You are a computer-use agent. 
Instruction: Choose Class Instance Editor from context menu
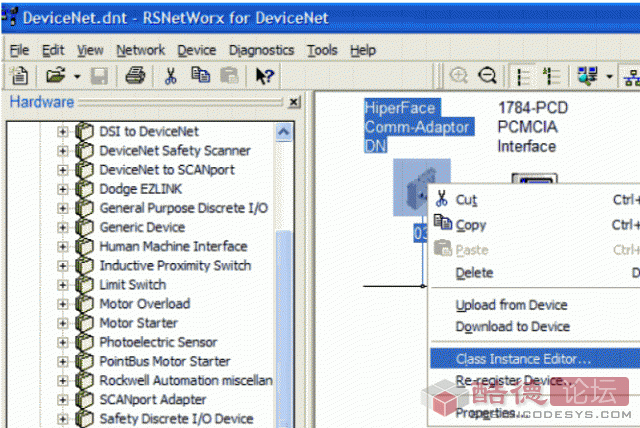tap(523, 358)
